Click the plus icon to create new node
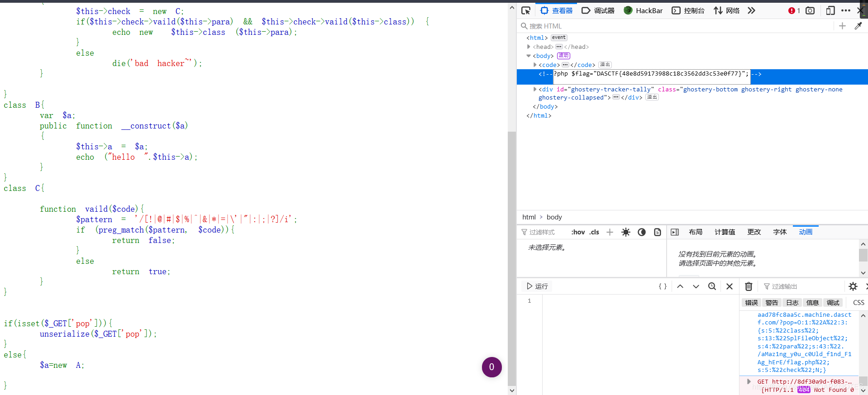Image resolution: width=868 pixels, height=395 pixels. coord(842,26)
